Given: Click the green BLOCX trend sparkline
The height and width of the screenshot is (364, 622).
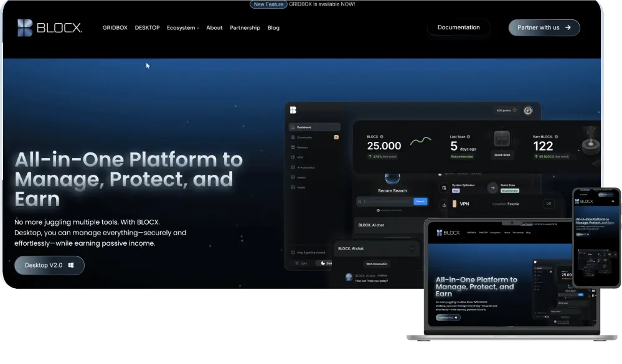Looking at the screenshot, I should pyautogui.click(x=420, y=141).
